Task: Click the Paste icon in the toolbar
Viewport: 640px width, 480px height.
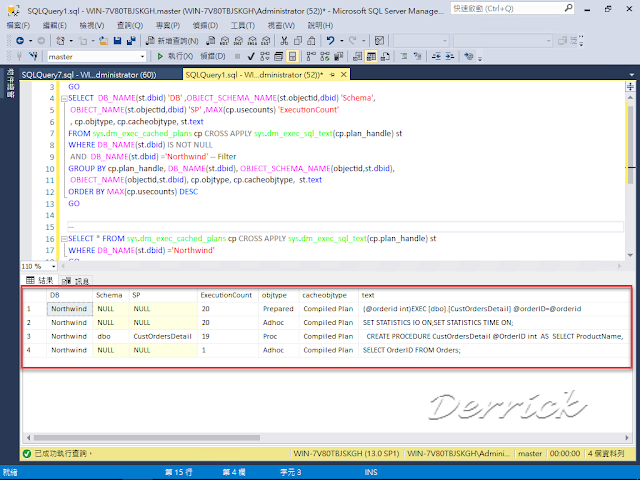Action: pos(311,40)
